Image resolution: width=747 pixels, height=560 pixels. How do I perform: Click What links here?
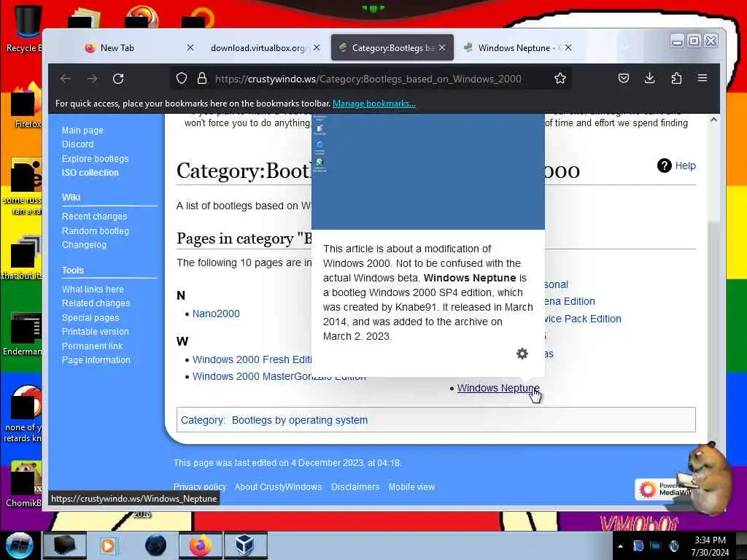coord(93,289)
